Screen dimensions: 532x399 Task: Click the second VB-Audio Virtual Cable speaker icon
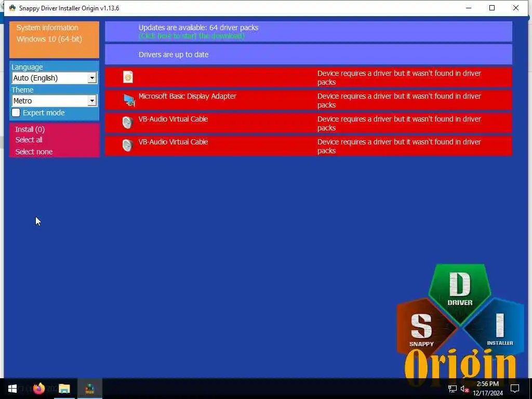128,145
